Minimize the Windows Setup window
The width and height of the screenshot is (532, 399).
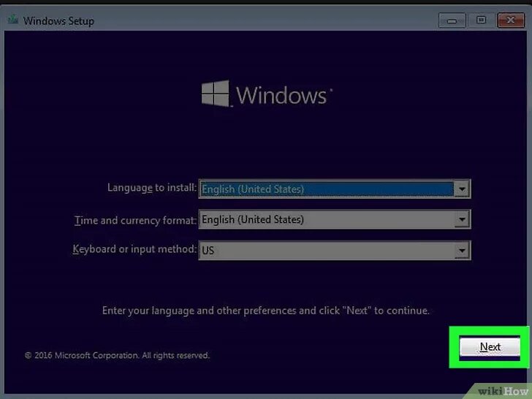pyautogui.click(x=452, y=20)
